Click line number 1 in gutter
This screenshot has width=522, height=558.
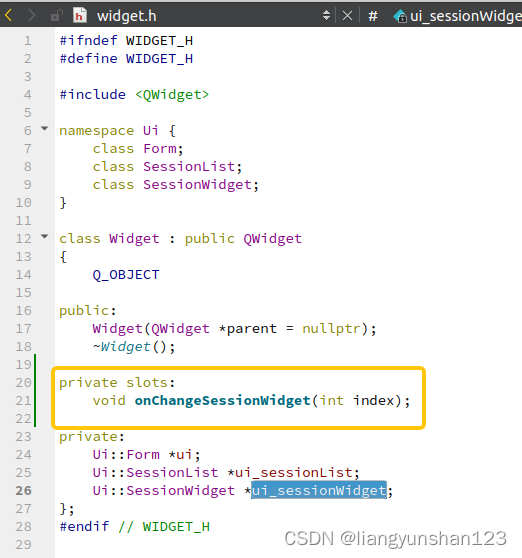point(28,41)
